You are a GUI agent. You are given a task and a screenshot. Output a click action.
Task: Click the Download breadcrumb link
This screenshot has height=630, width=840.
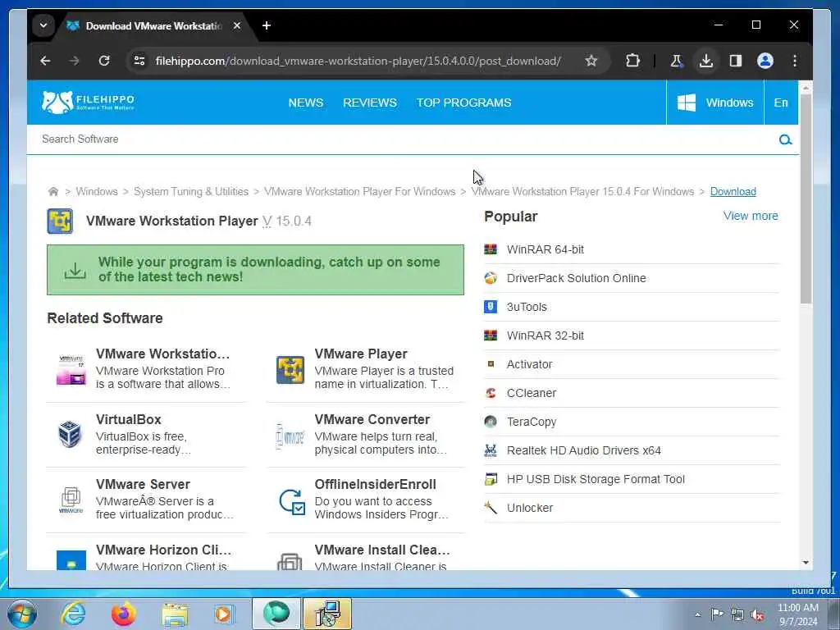tap(733, 191)
